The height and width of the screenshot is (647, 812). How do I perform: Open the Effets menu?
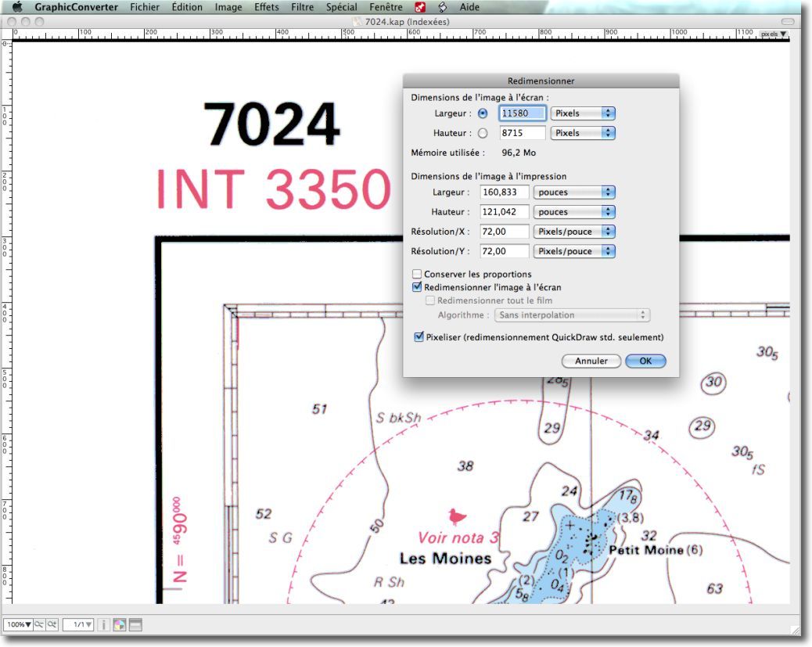266,7
